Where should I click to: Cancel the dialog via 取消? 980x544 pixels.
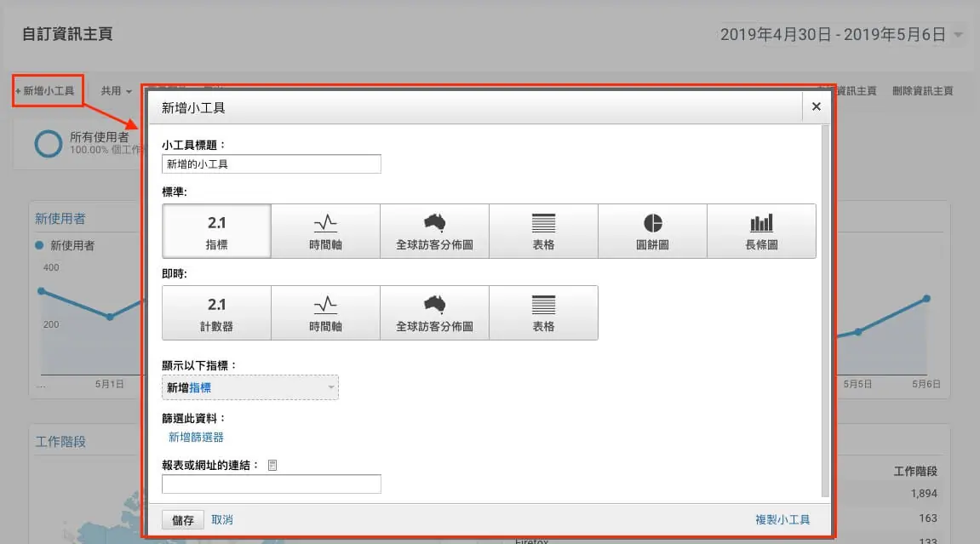(x=222, y=519)
